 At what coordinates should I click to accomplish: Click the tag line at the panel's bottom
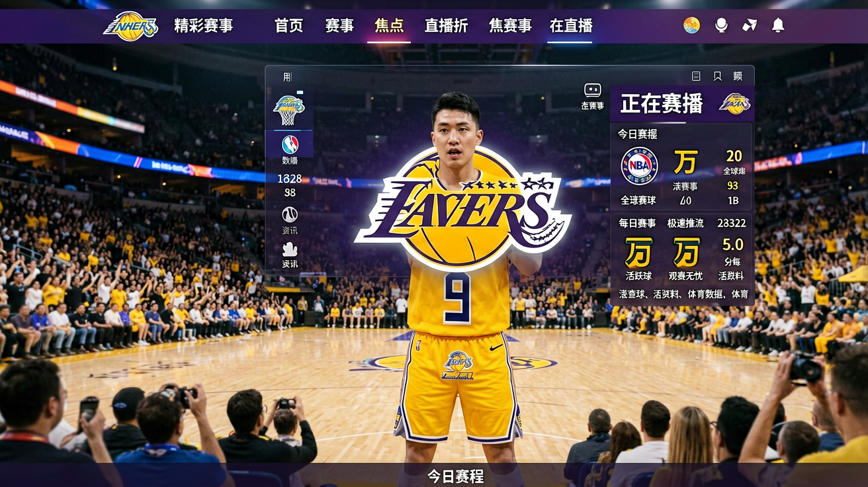pyautogui.click(x=683, y=294)
